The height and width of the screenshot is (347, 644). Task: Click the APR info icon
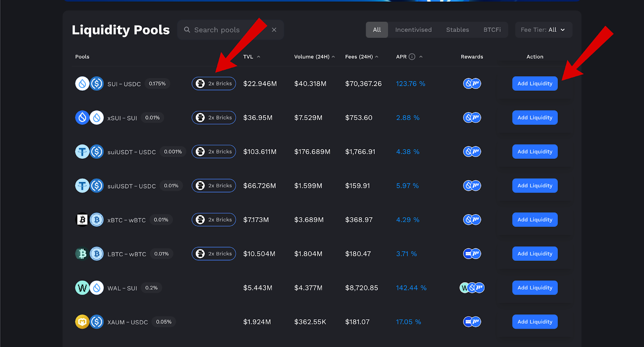pyautogui.click(x=412, y=57)
